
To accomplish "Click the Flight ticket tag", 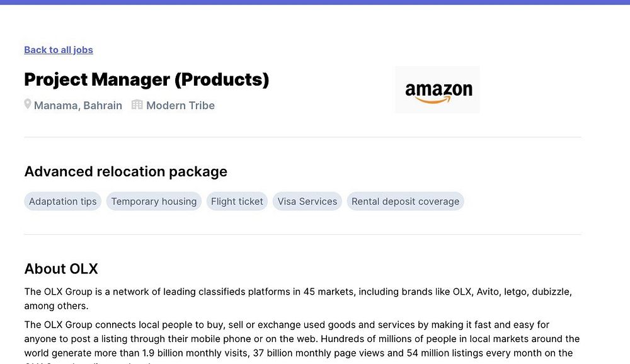I will [237, 202].
